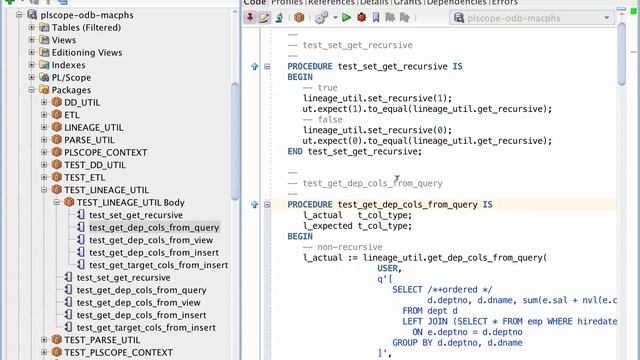The height and width of the screenshot is (360, 640).
Task: Collapse the test_get_dep_cols_from_query code fold
Action: (267, 204)
